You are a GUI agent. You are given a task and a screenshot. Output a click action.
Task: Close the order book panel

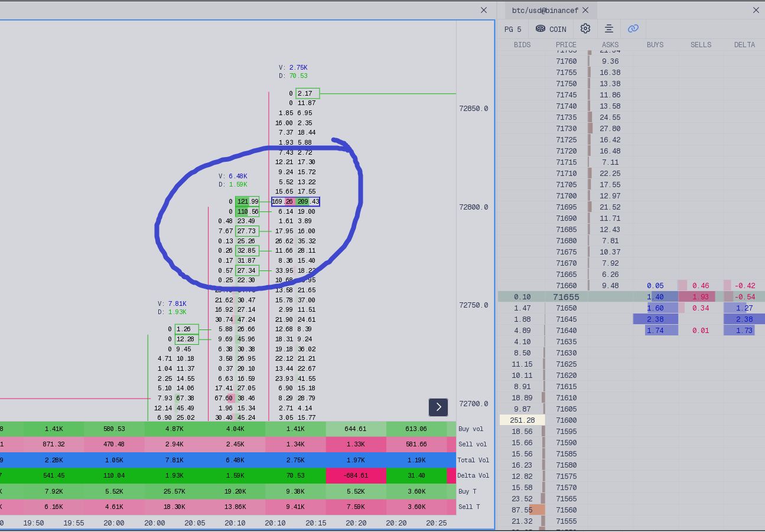(x=756, y=10)
